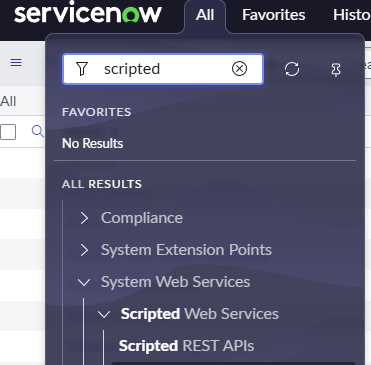This screenshot has width=371, height=365.
Task: Select the Compliance application label
Action: point(142,218)
